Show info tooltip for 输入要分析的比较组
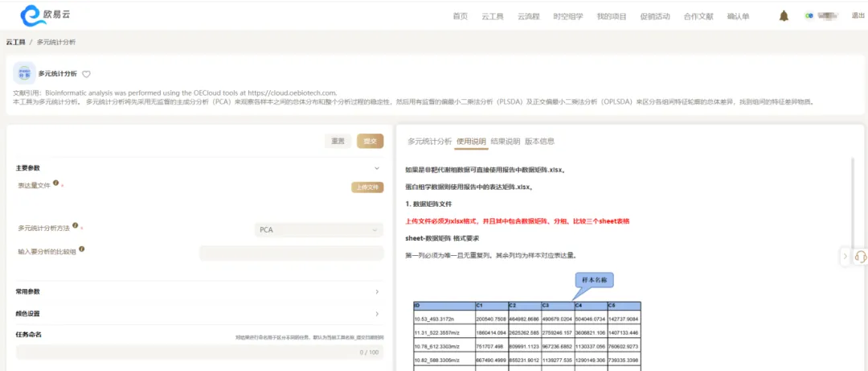 [x=81, y=249]
